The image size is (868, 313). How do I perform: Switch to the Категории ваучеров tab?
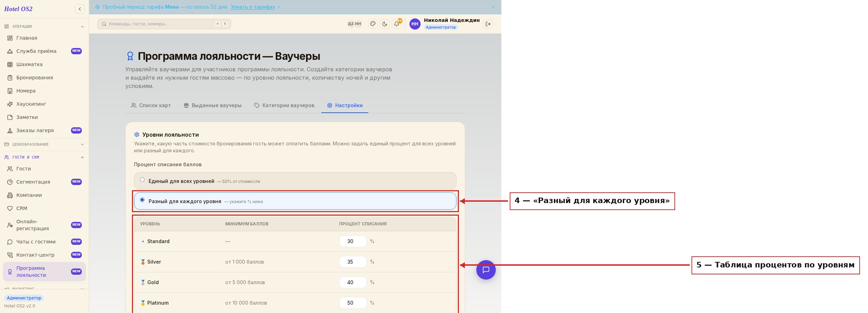tap(284, 105)
